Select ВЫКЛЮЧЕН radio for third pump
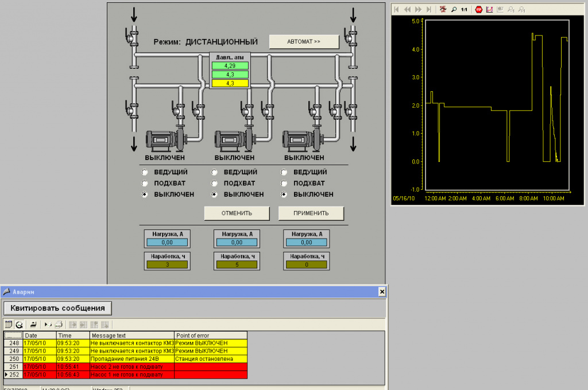The height and width of the screenshot is (390, 588). coord(284,194)
